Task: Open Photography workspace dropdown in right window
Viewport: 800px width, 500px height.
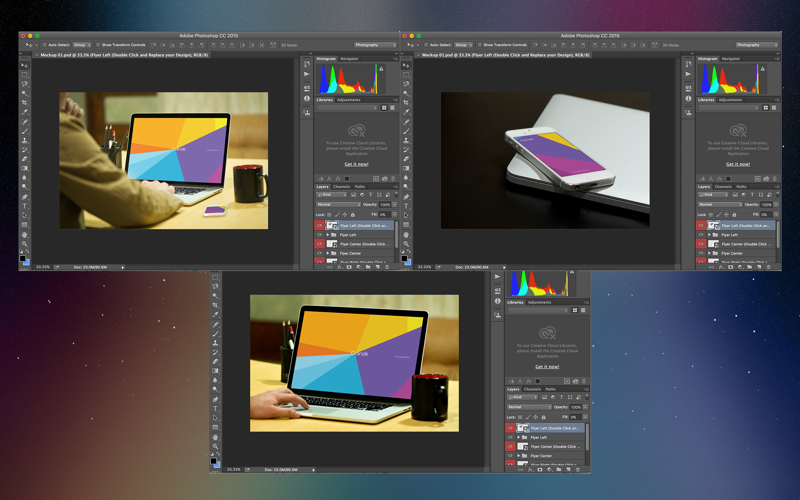Action: click(757, 45)
